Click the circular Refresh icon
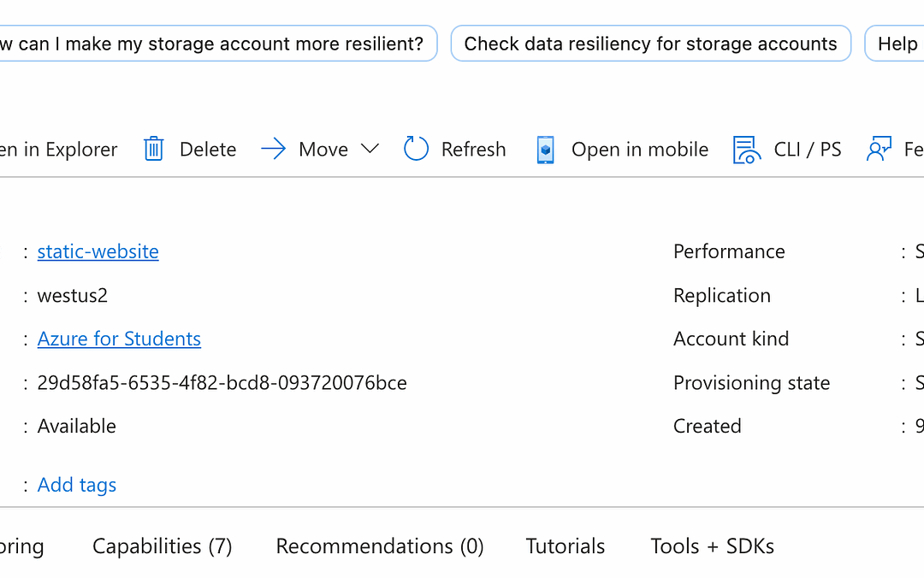Viewport: 924px width, 578px height. (x=416, y=150)
